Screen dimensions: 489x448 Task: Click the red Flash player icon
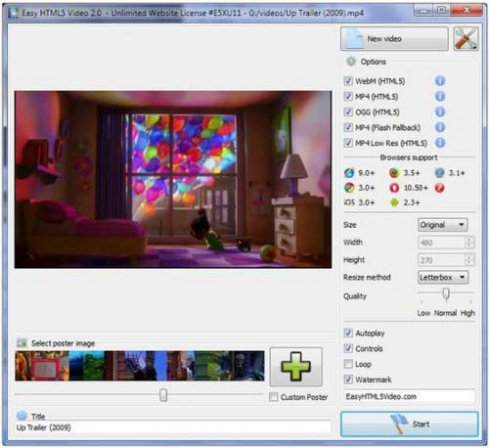(439, 188)
